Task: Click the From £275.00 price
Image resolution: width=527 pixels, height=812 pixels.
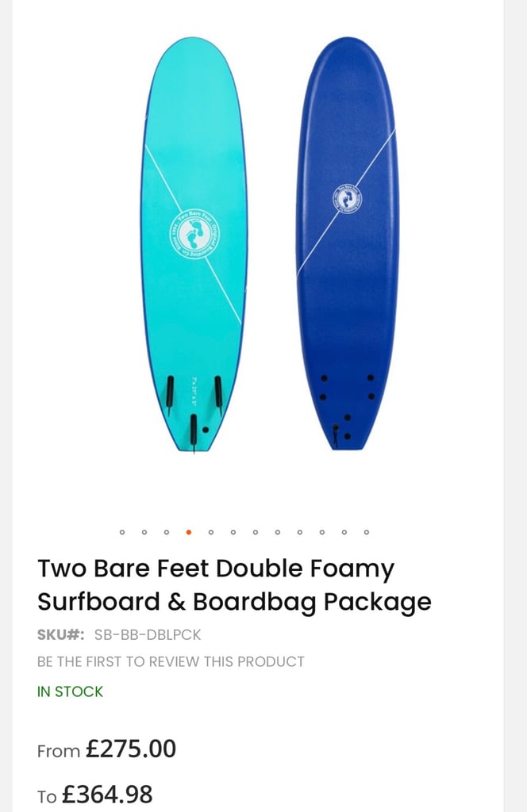Action: (x=106, y=749)
